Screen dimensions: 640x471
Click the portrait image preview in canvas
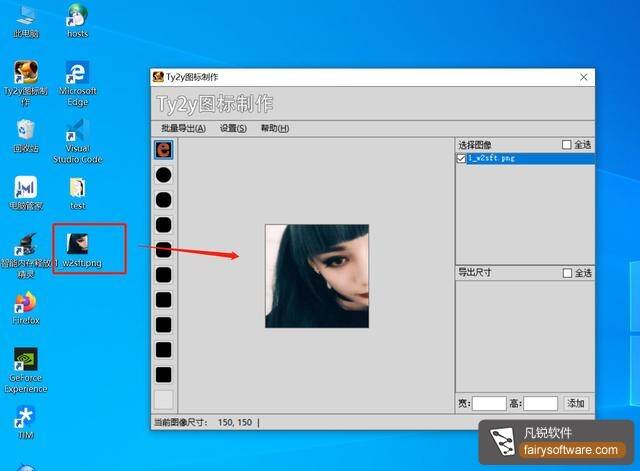point(316,276)
